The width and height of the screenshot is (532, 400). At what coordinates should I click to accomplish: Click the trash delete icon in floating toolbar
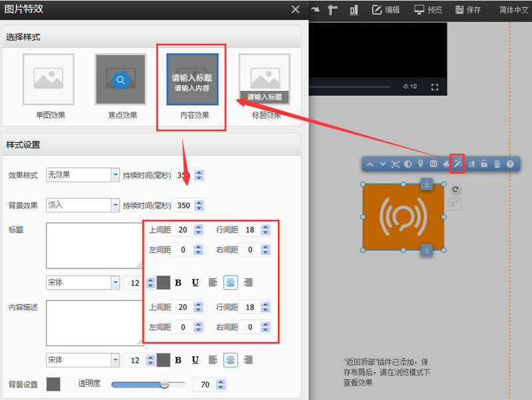pyautogui.click(x=497, y=164)
